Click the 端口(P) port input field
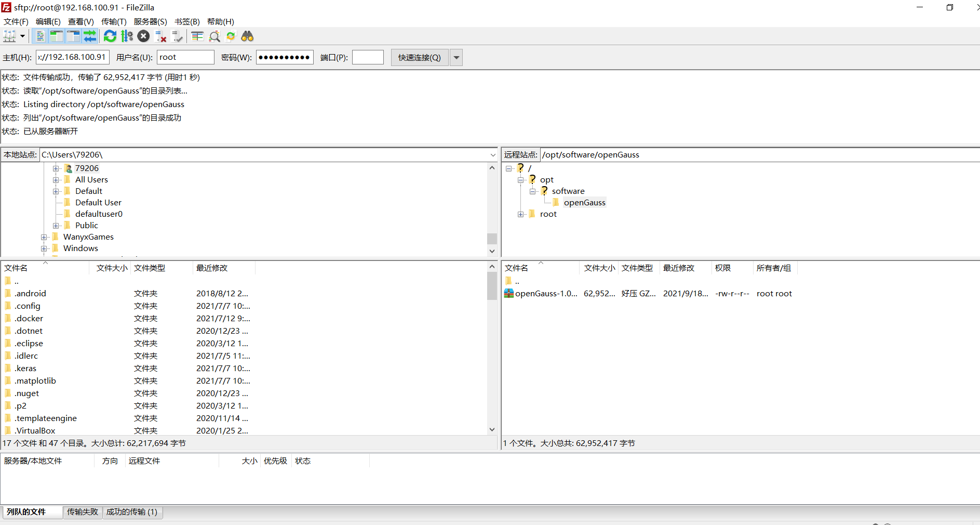 (368, 58)
